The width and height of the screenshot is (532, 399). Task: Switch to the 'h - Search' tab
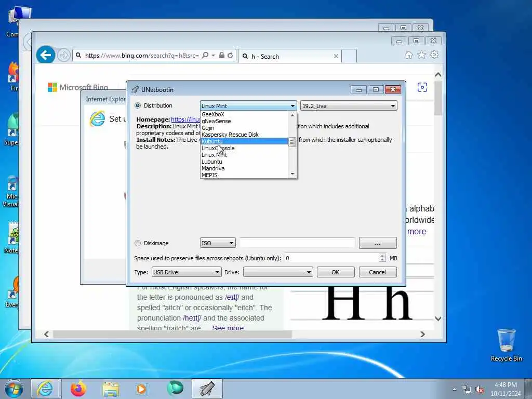point(290,56)
